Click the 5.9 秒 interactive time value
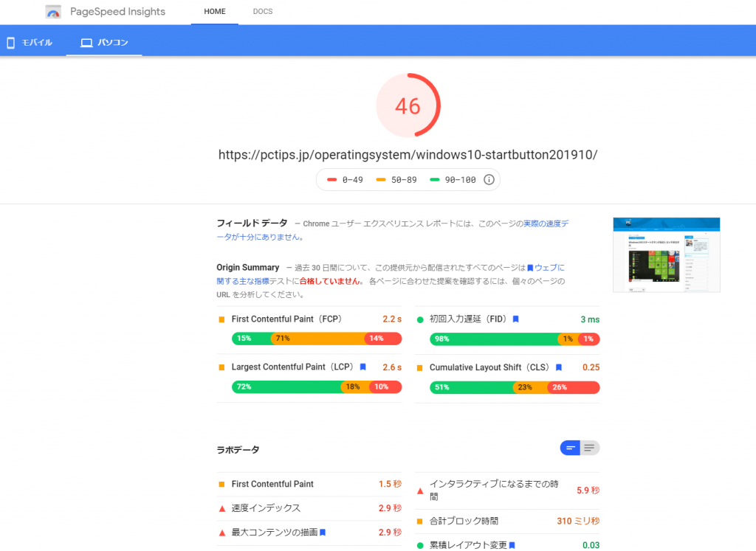The width and height of the screenshot is (756, 551). pyautogui.click(x=588, y=491)
